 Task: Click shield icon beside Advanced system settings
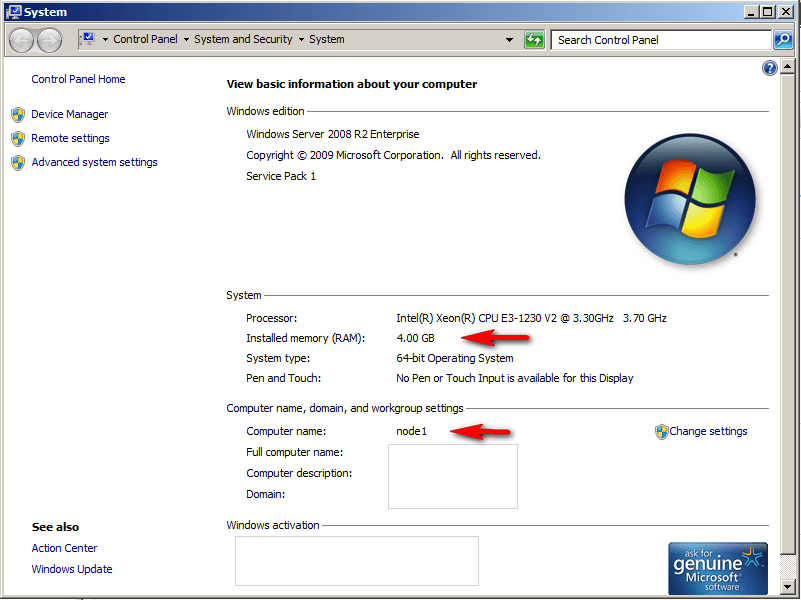[18, 163]
